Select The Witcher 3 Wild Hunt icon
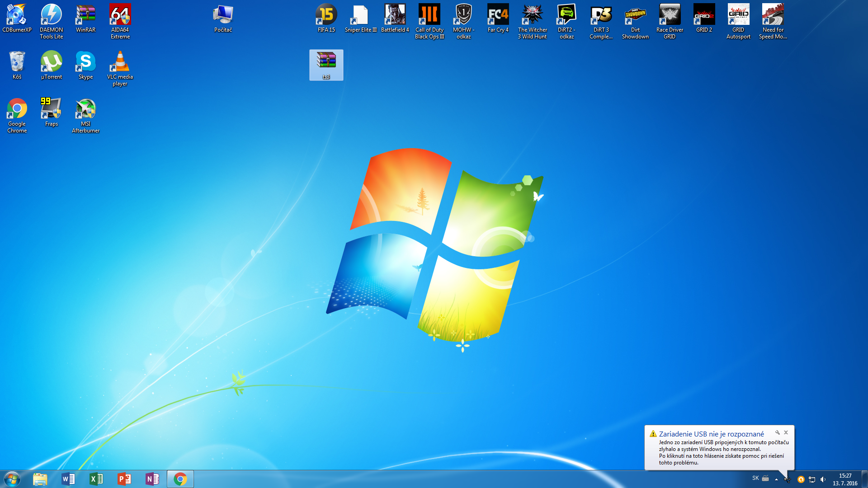The width and height of the screenshot is (868, 488). 532,22
